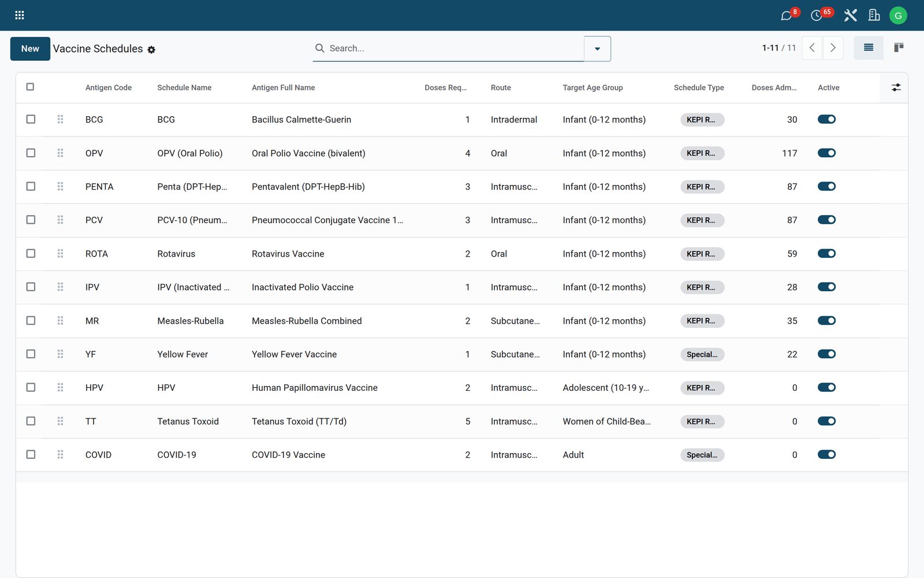Screen dimensions: 924x578
Task: Click Women of Child-Bea... age group cell
Action: pyautogui.click(x=606, y=421)
